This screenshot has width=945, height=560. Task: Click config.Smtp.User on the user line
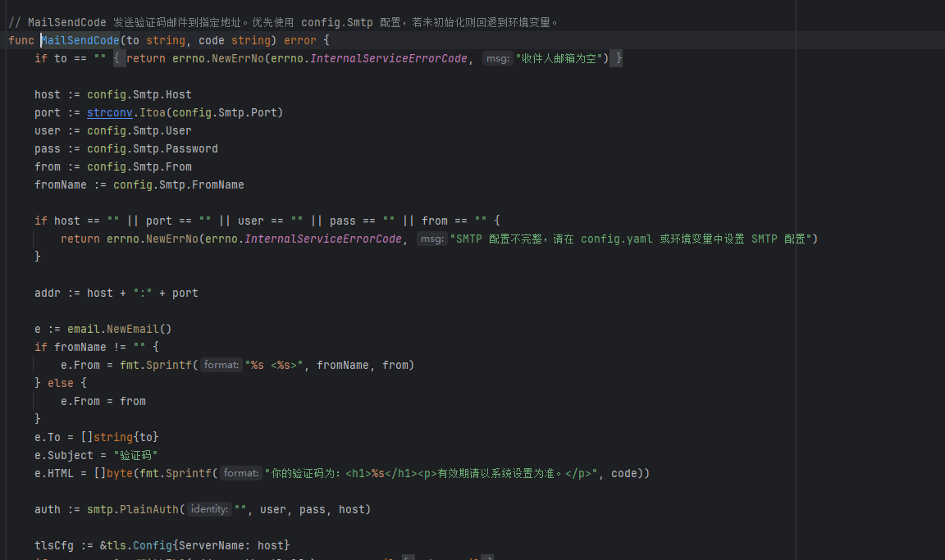pos(139,130)
